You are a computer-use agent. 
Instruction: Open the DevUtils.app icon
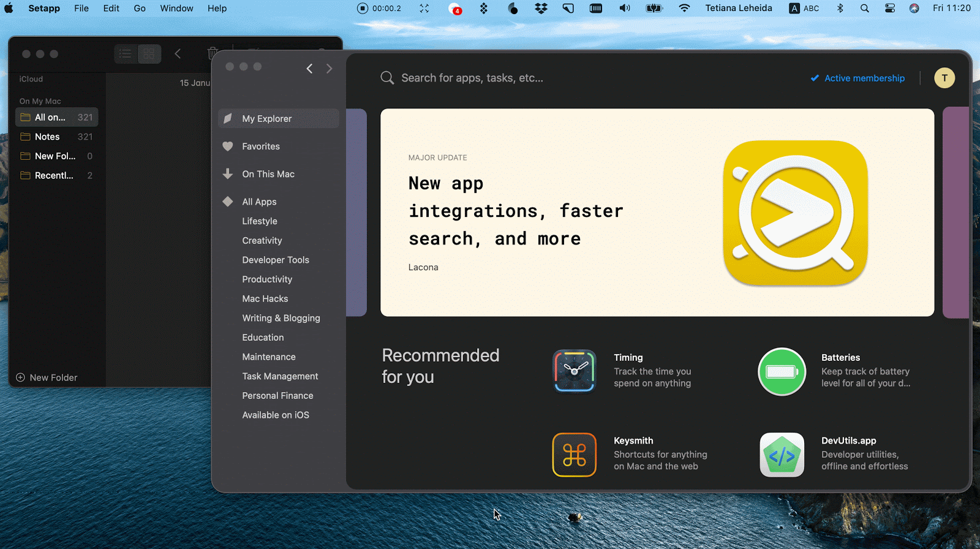[x=782, y=455]
